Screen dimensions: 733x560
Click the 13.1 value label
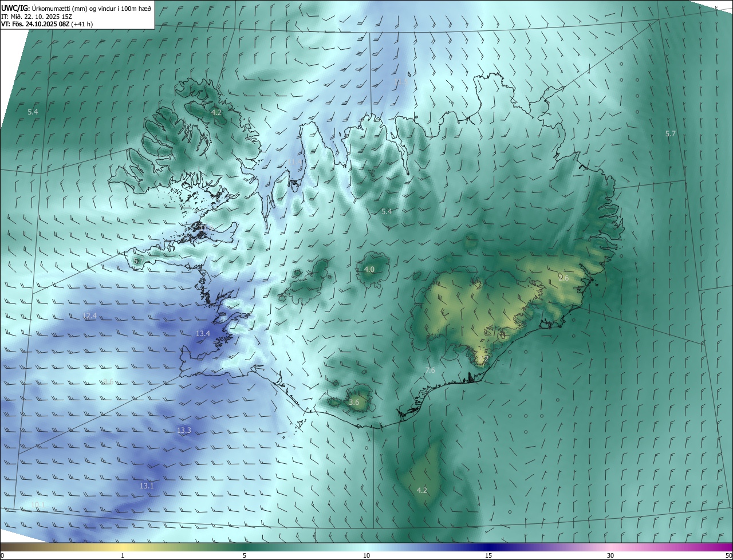[147, 486]
